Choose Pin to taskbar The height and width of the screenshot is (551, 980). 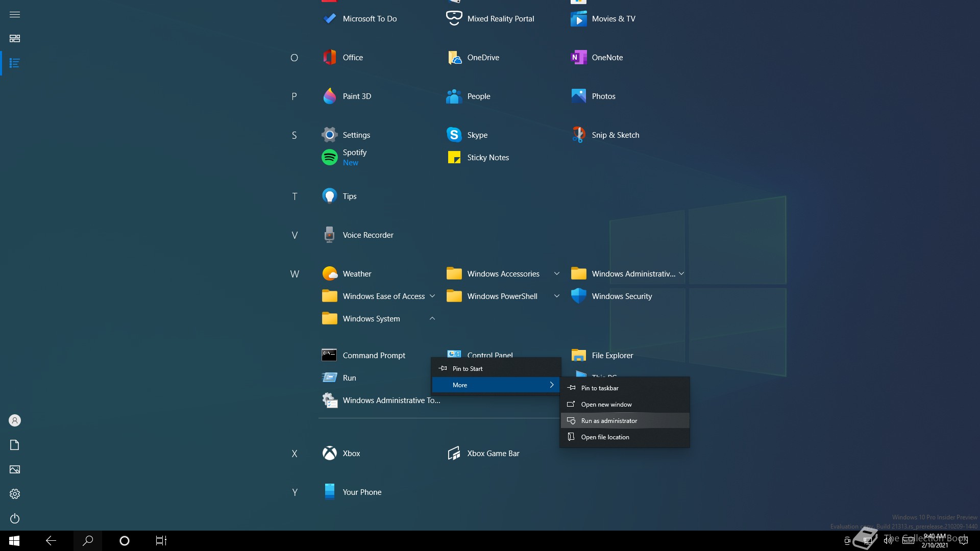point(625,388)
